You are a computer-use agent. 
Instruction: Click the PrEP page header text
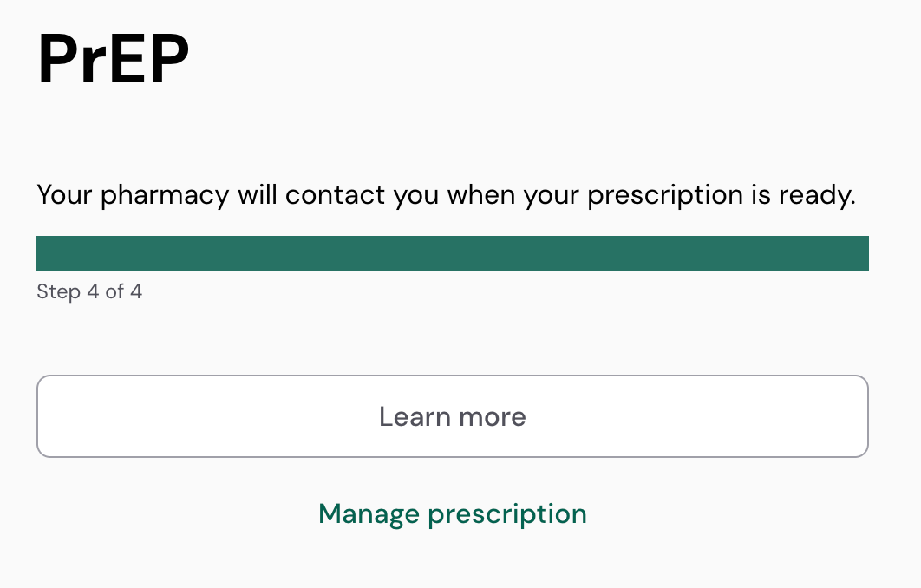[x=114, y=59]
